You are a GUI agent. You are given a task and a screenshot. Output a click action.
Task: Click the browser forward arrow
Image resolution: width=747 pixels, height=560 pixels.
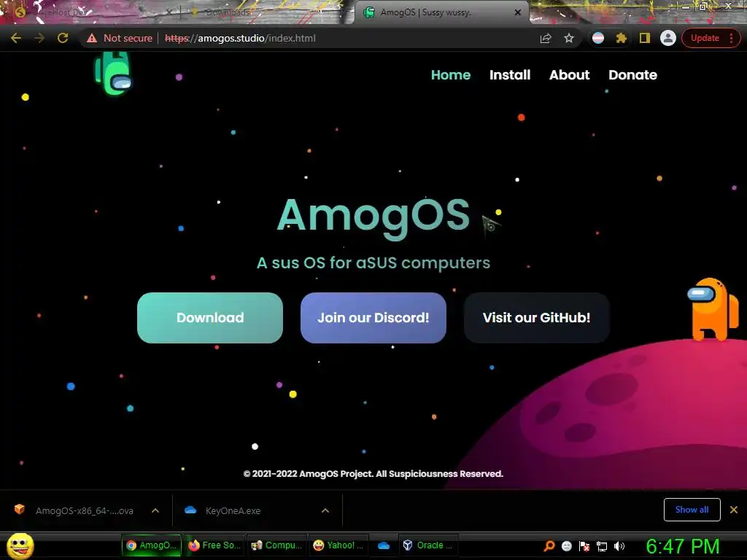39,38
